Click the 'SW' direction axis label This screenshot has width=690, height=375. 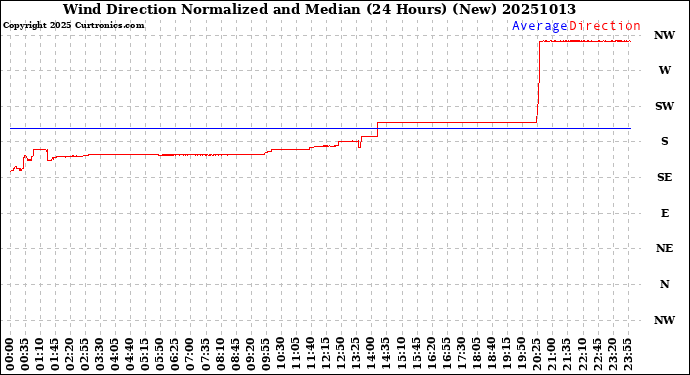(x=664, y=106)
